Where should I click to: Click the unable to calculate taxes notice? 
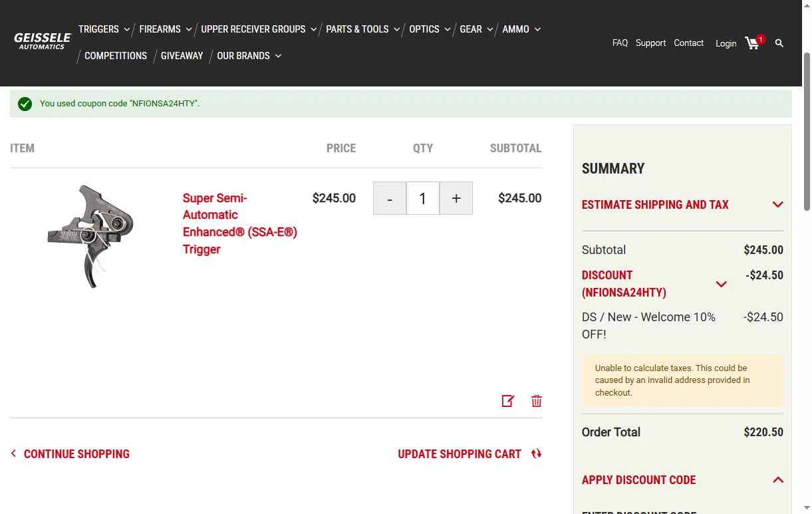coord(682,380)
